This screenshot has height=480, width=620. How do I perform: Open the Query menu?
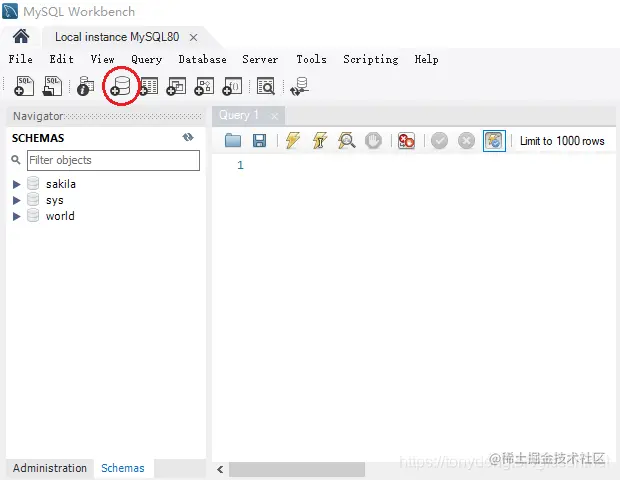point(146,59)
